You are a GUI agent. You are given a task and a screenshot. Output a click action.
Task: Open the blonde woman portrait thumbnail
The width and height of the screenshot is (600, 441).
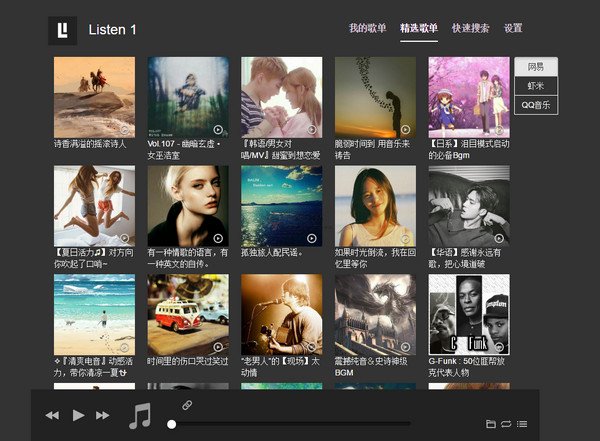pyautogui.click(x=188, y=206)
